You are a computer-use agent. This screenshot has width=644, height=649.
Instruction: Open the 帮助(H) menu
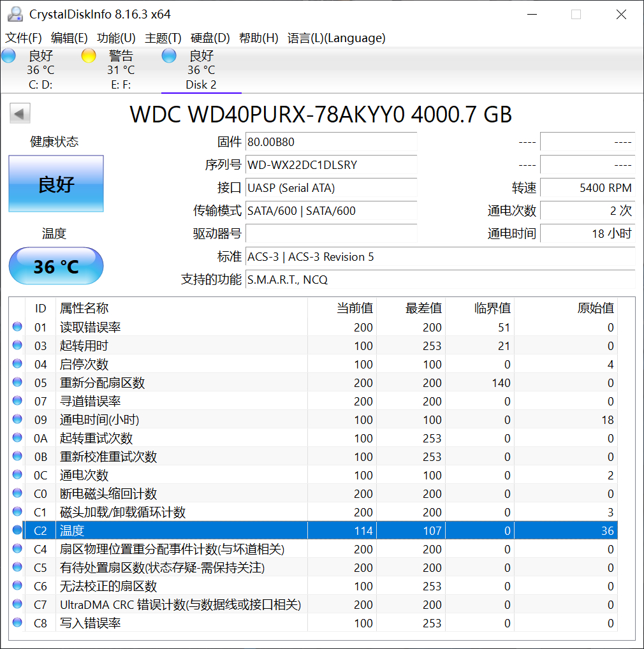point(259,38)
